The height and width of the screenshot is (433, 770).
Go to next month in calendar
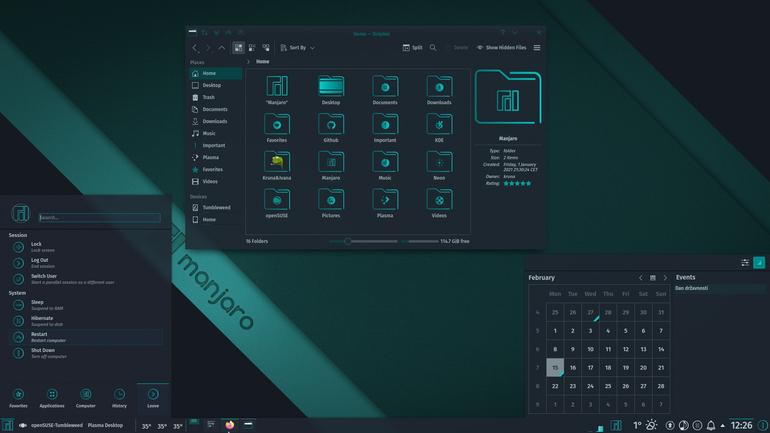pos(665,278)
